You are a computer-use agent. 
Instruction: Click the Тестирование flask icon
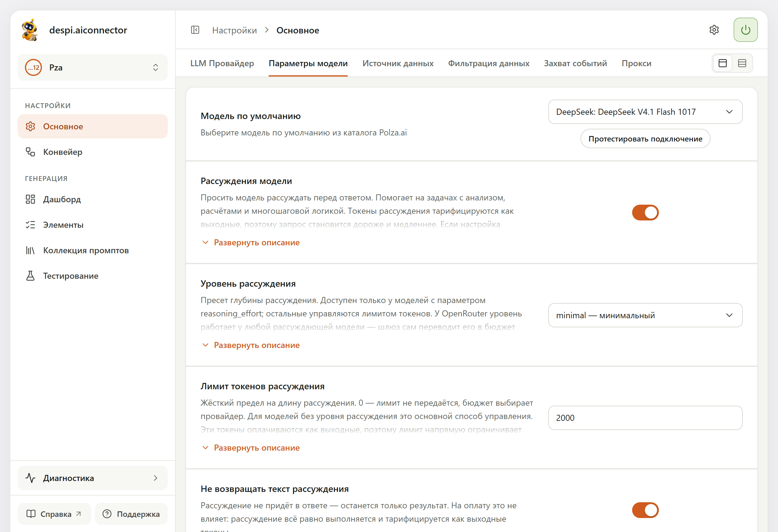[x=30, y=276]
